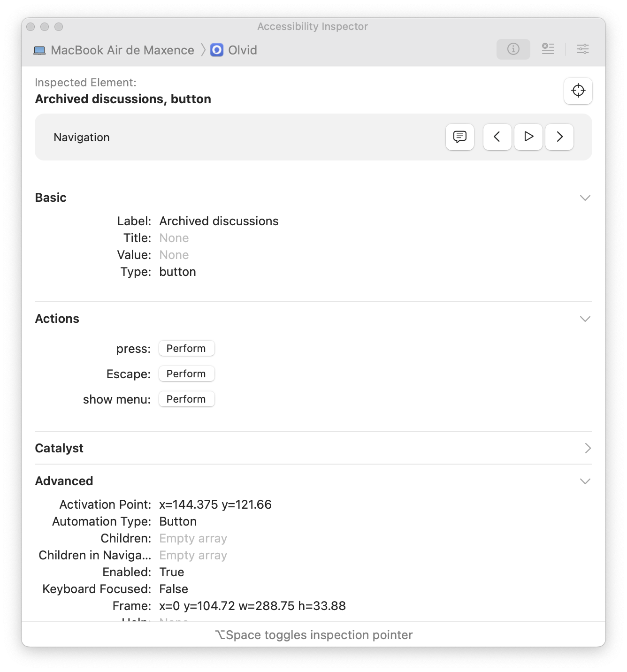The width and height of the screenshot is (627, 672).
Task: Minimize the Accessibility Inspector window
Action: (45, 27)
